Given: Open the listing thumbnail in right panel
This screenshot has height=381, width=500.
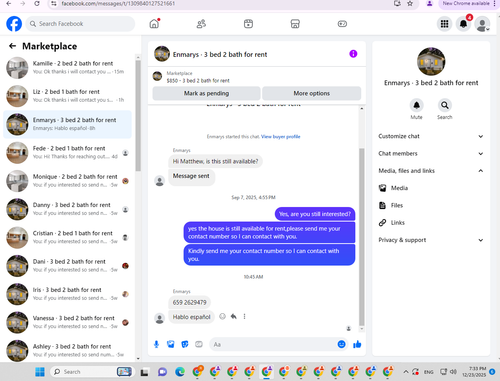Looking at the screenshot, I should (431, 61).
